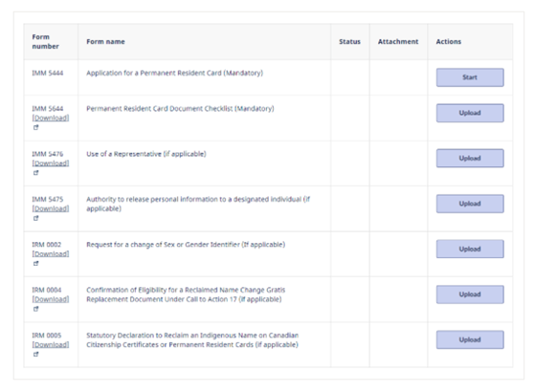534x392 pixels.
Task: Start the IMM 5444 application form
Action: [470, 77]
